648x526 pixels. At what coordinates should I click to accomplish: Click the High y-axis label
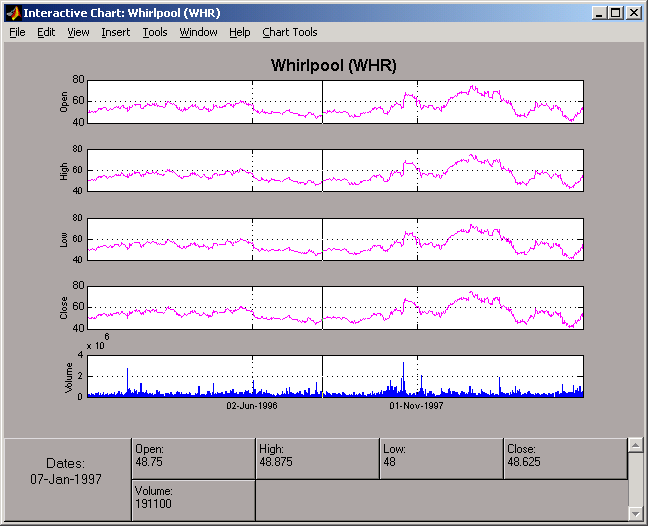(x=64, y=171)
